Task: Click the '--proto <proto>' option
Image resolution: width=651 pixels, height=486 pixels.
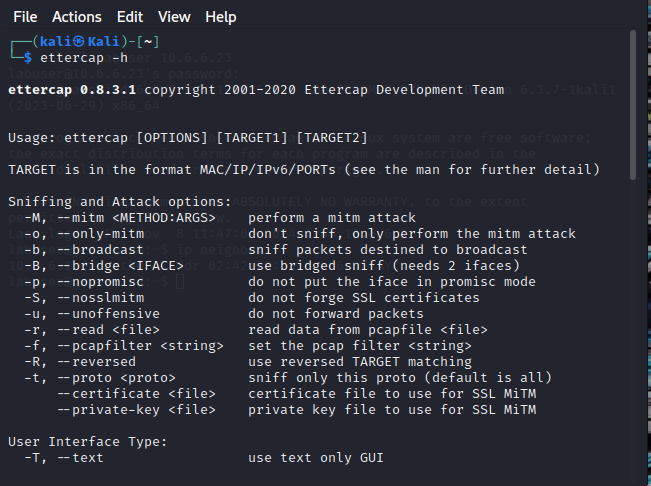Action: [116, 378]
